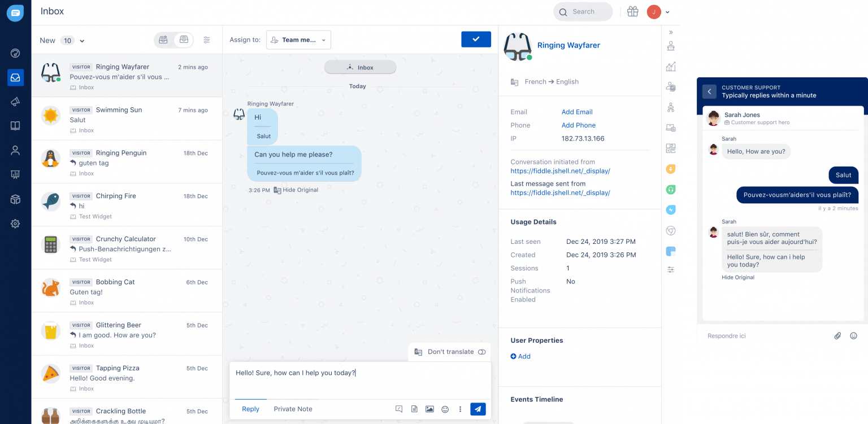Open the knowledge base book icon
Screen dimensions: 868x424
coord(15,126)
